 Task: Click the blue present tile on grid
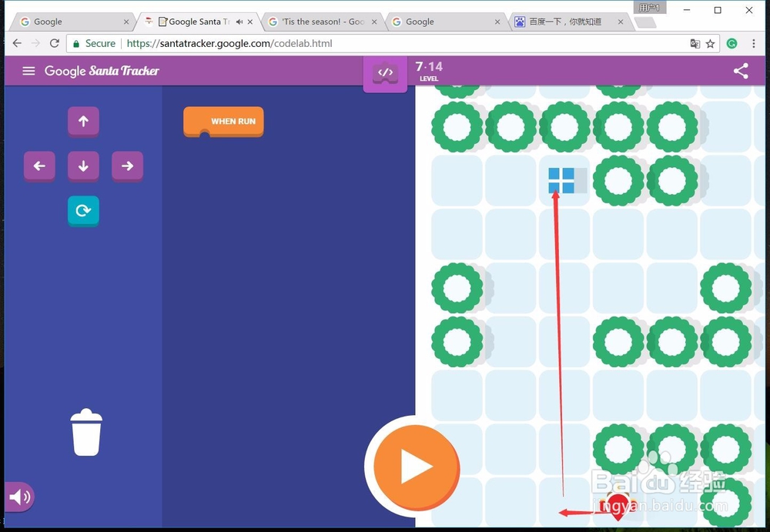click(561, 180)
